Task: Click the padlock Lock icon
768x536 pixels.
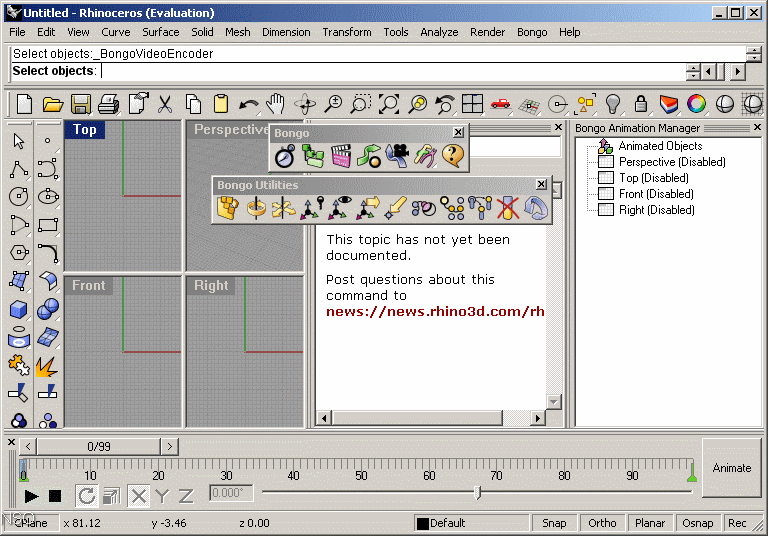Action: (641, 104)
